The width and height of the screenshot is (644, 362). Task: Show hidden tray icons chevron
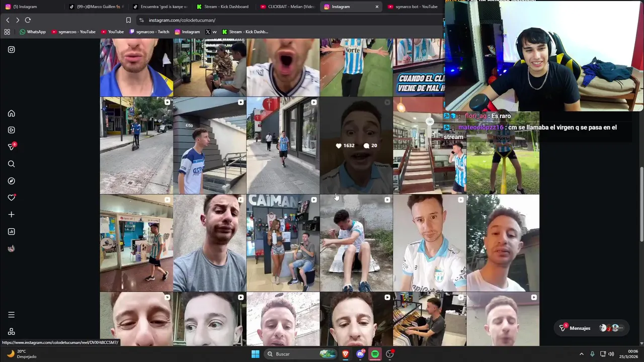[x=582, y=354]
